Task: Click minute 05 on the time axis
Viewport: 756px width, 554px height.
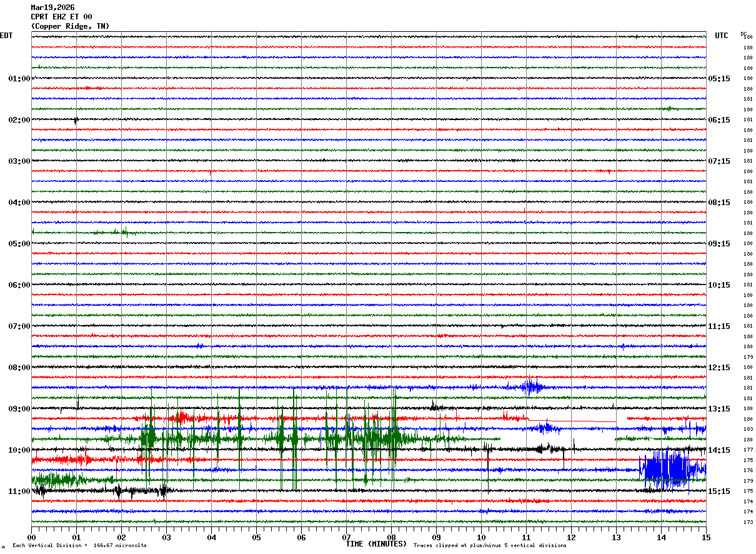Action: pos(256,537)
